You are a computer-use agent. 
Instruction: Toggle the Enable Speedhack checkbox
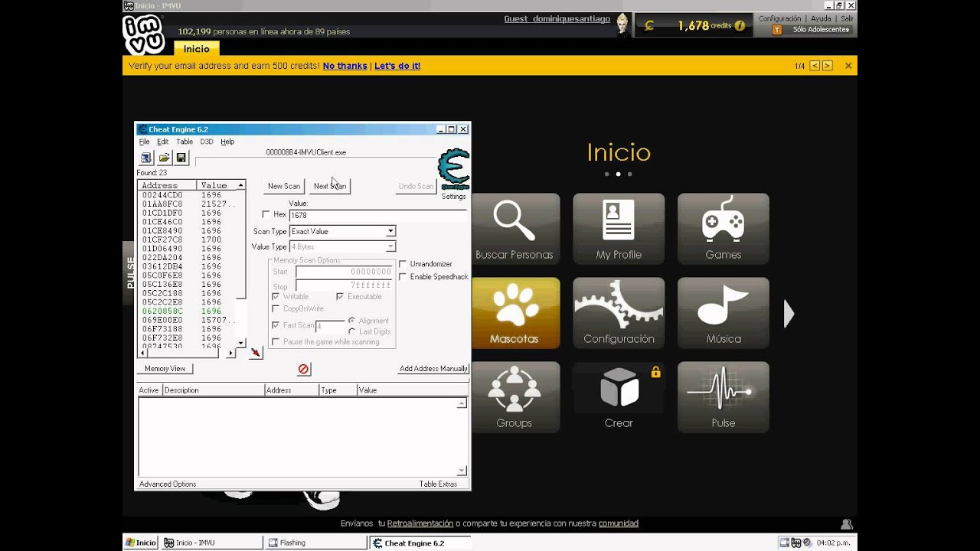click(403, 276)
